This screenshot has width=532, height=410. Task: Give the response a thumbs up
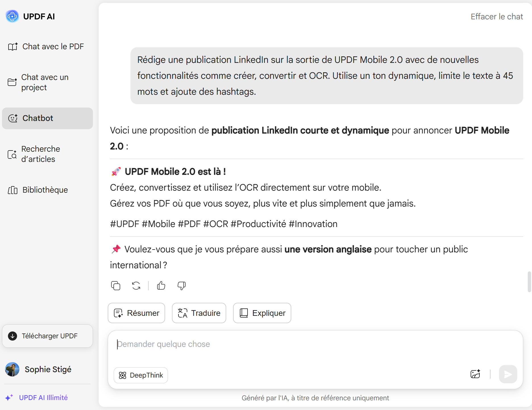point(161,285)
